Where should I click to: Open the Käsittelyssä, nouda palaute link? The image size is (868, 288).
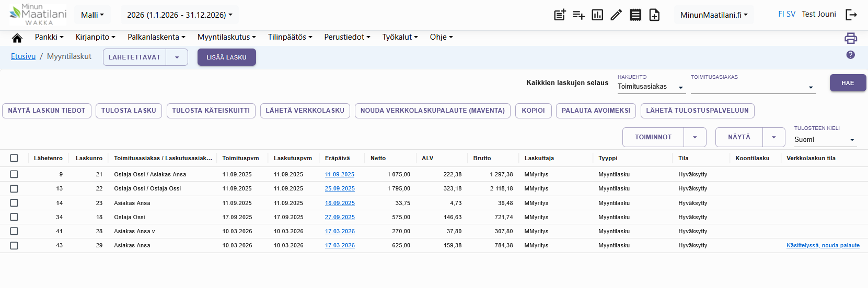point(823,245)
